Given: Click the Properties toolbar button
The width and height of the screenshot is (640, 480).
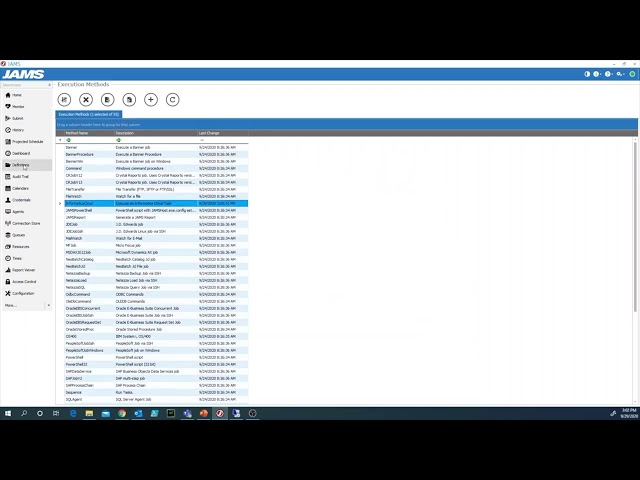Looking at the screenshot, I should (64, 100).
